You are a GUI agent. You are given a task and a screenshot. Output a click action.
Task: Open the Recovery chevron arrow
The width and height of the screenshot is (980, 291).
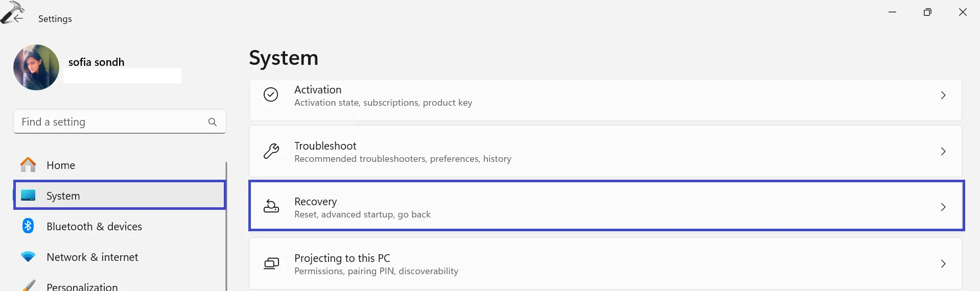pyautogui.click(x=943, y=207)
